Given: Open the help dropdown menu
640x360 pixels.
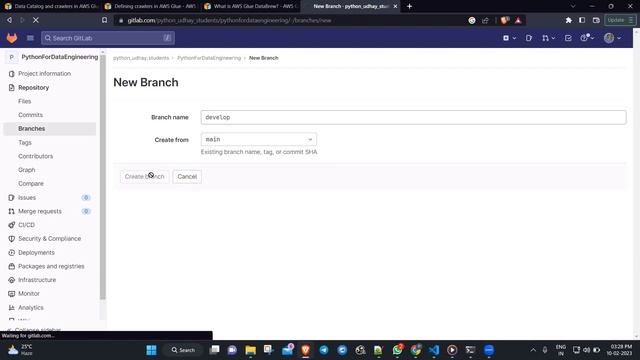Looking at the screenshot, I should tap(587, 38).
